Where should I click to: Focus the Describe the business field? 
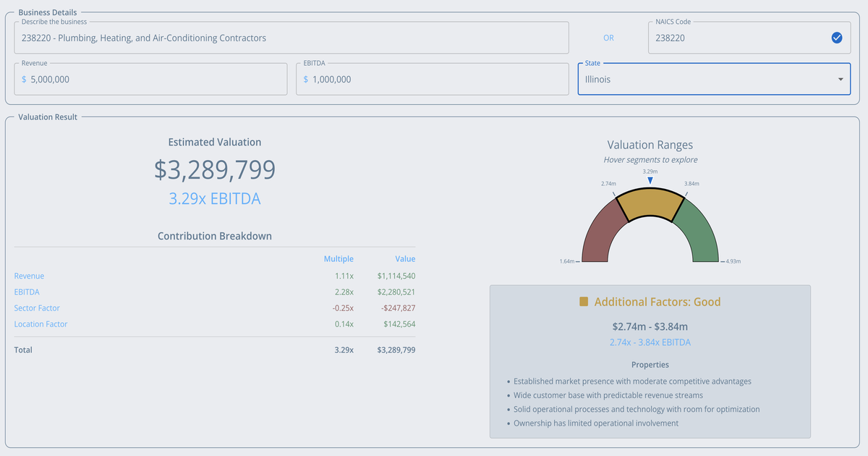coord(292,38)
